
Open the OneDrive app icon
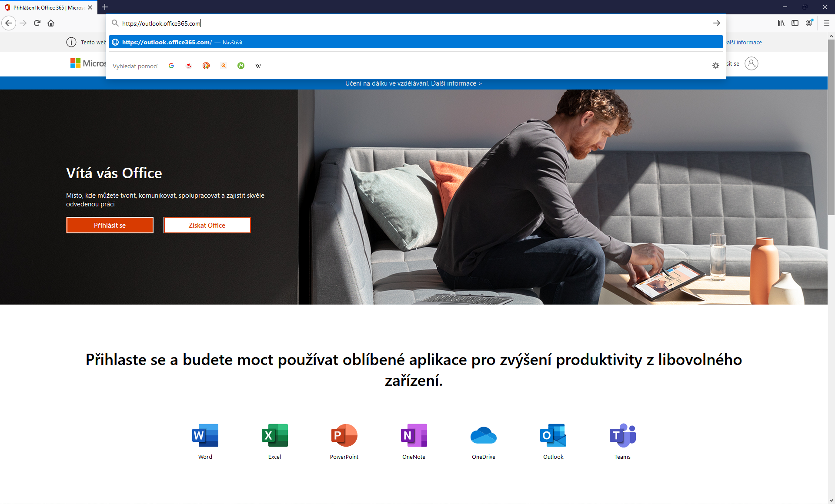coord(484,435)
